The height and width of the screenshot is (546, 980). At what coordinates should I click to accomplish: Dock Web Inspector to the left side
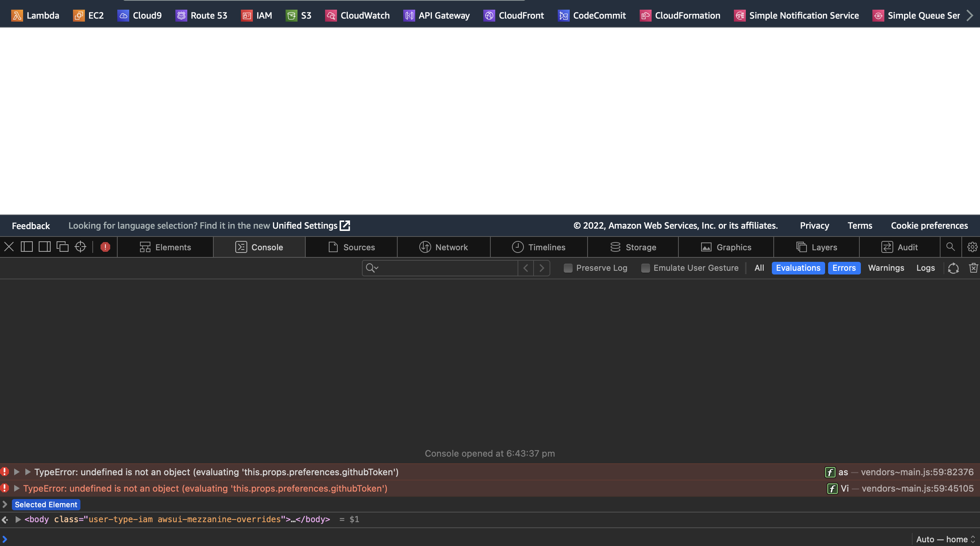point(27,247)
